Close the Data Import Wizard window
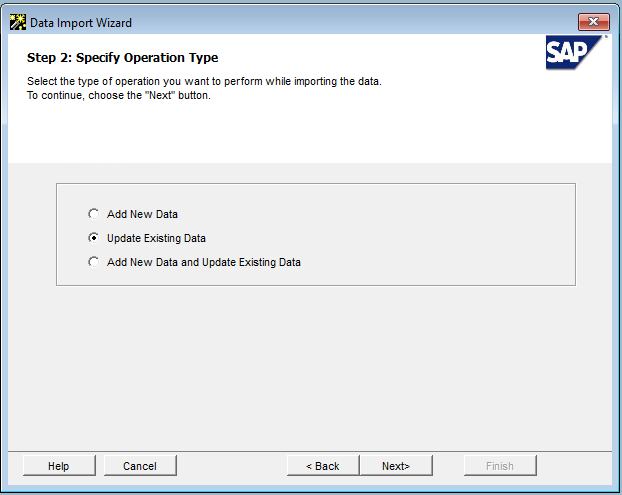This screenshot has height=495, width=622. pos(593,22)
